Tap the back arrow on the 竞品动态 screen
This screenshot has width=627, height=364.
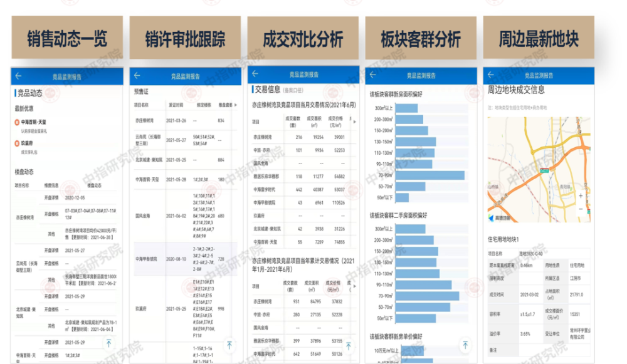click(18, 76)
